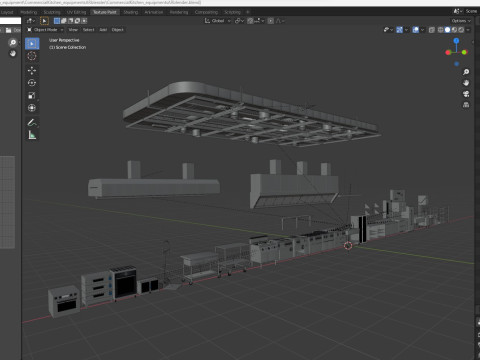Activate the 3D Cursor tool
This screenshot has width=480, height=360.
tap(32, 56)
